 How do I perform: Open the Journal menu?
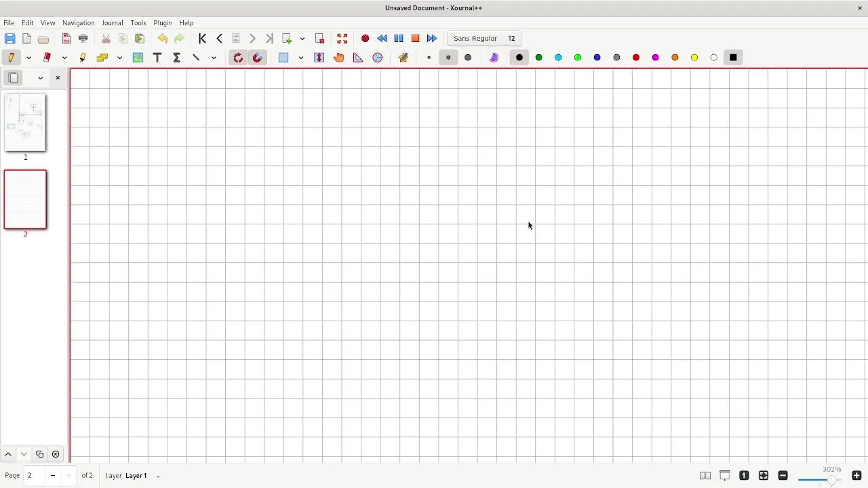(113, 22)
